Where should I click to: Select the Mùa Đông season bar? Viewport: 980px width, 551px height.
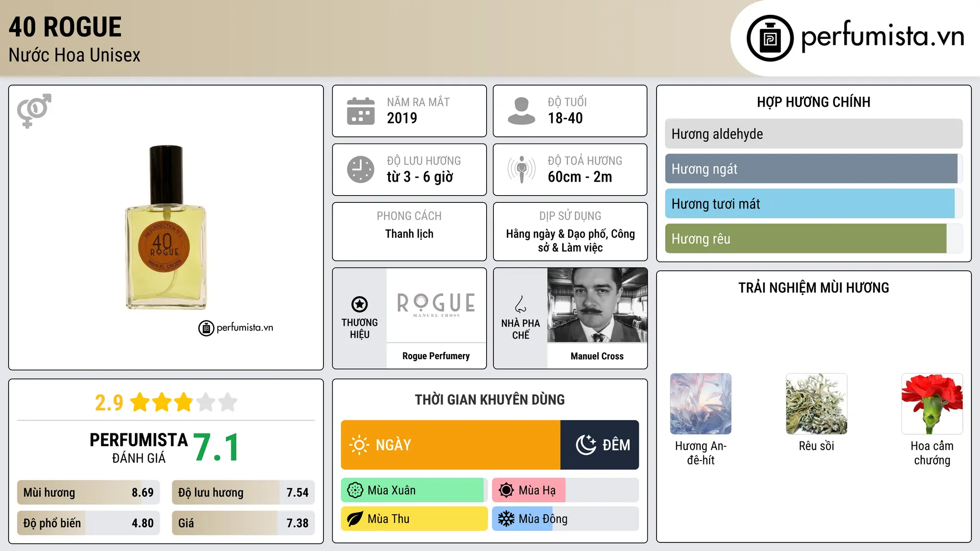click(565, 519)
